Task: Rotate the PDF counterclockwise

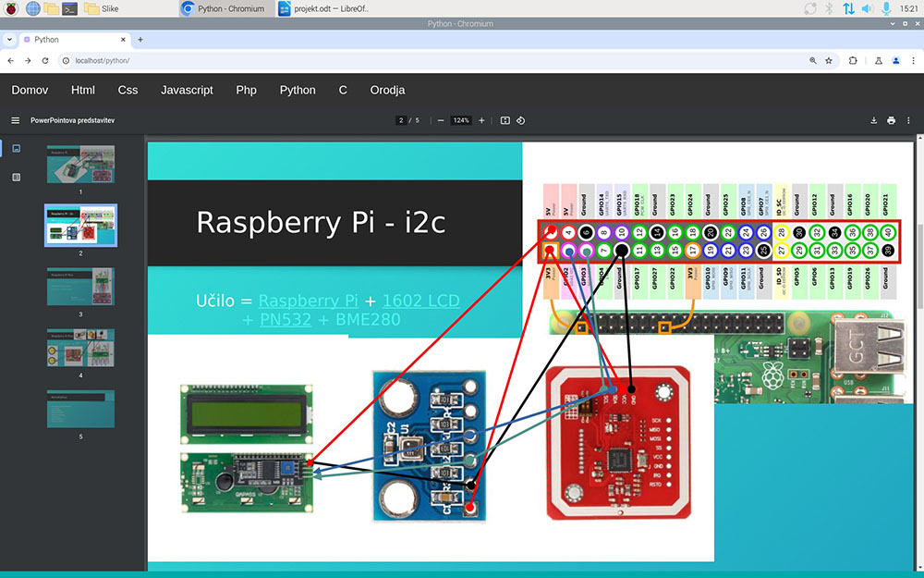Action: pos(521,120)
